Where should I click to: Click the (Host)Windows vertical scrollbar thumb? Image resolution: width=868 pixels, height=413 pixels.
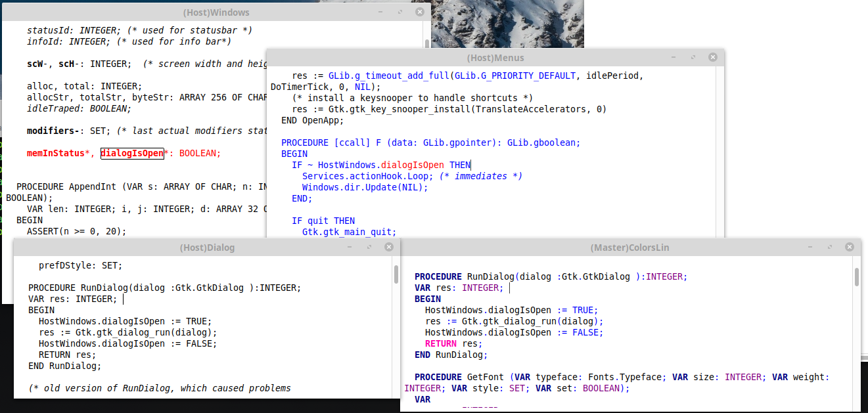[x=427, y=45]
